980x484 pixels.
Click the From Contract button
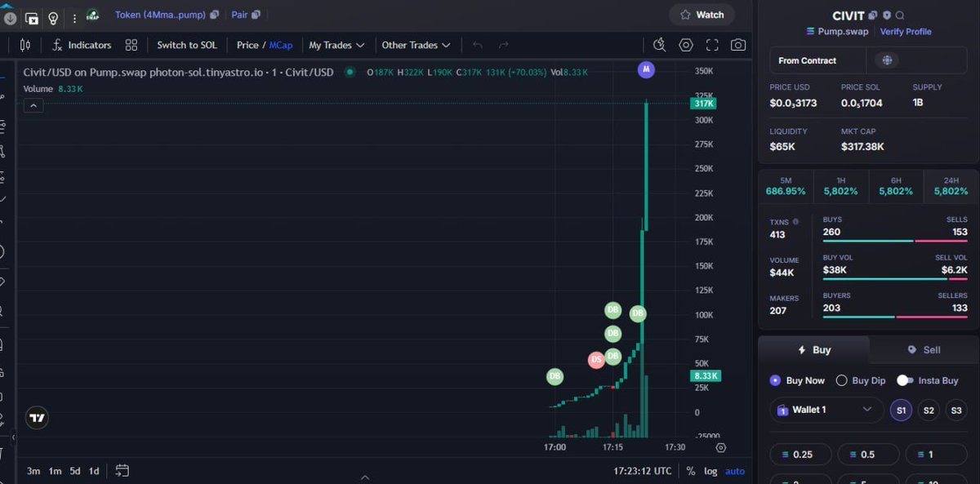817,60
